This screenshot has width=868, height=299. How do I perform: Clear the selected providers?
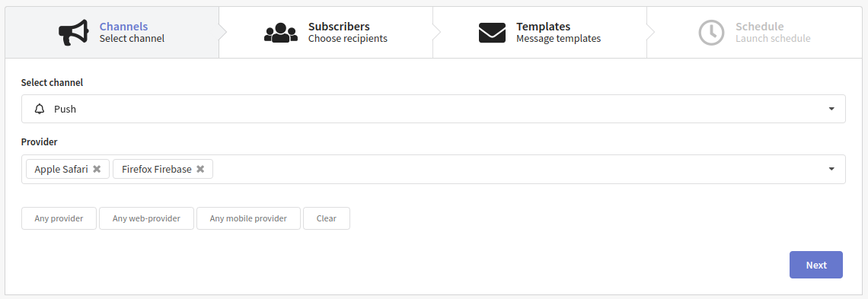[x=326, y=218]
